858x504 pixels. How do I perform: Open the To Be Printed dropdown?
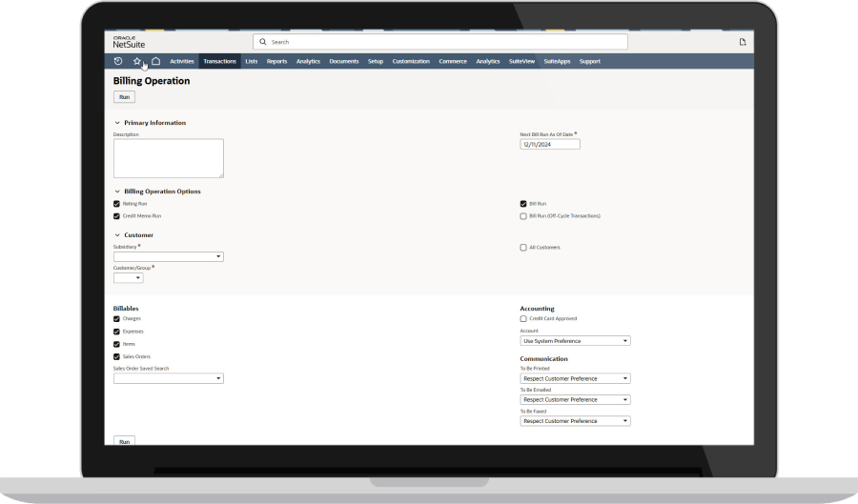[x=575, y=378]
